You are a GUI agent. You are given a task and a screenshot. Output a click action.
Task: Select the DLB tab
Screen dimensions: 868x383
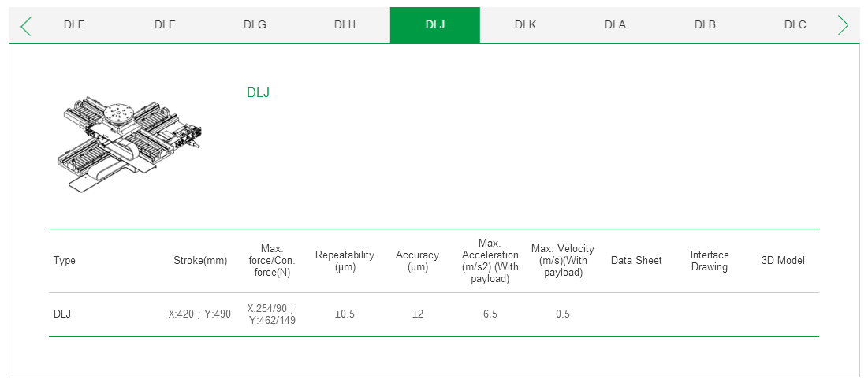click(705, 24)
